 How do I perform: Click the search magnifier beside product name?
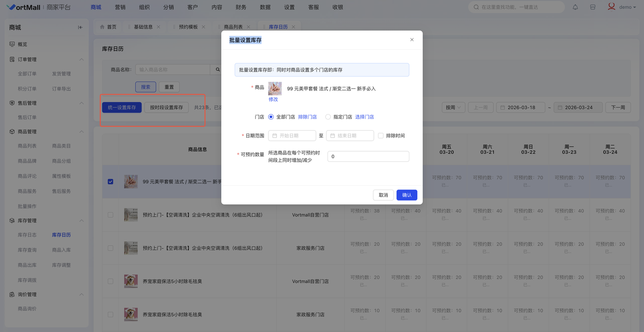click(218, 70)
